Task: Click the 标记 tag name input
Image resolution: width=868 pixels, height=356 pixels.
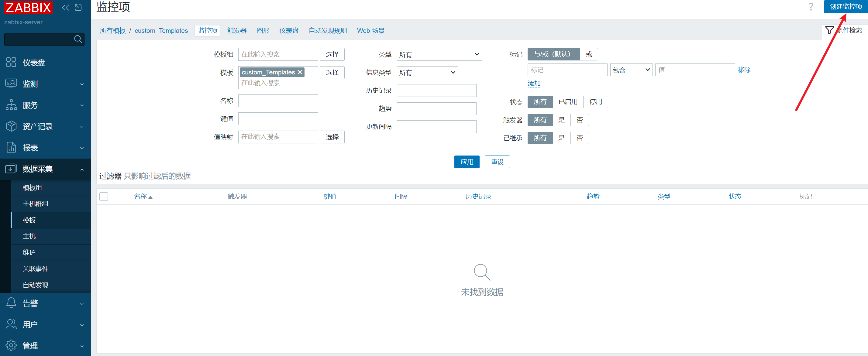Action: (x=567, y=70)
